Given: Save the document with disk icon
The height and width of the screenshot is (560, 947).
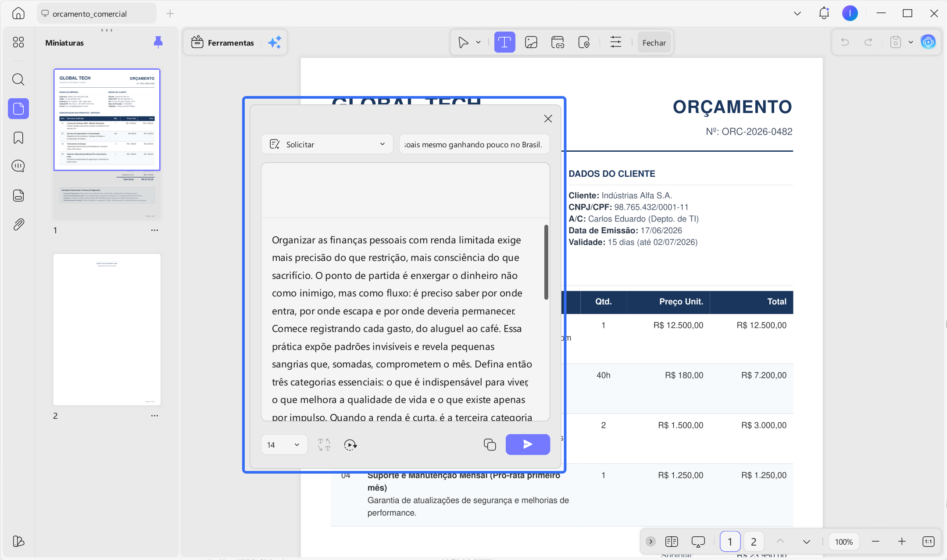Looking at the screenshot, I should pyautogui.click(x=895, y=42).
